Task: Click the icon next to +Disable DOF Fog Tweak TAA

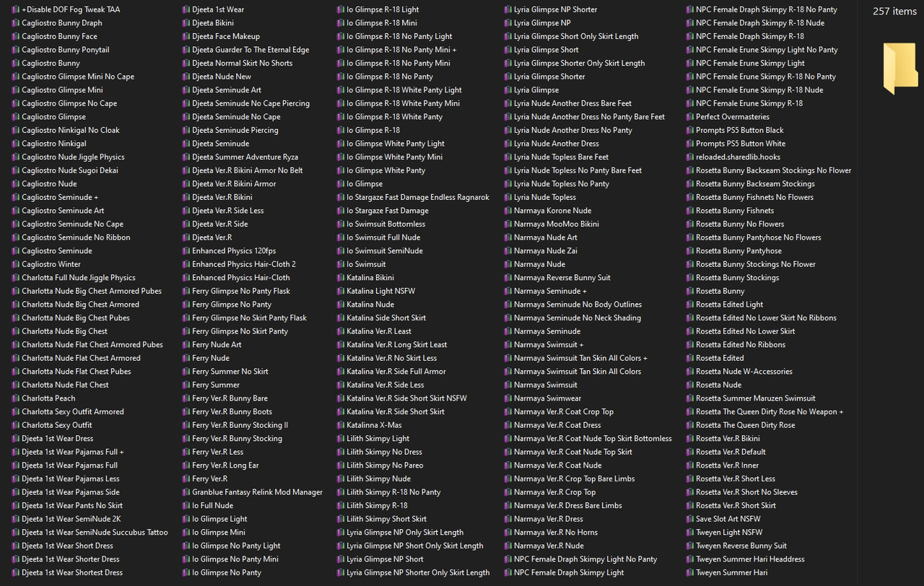Action: coord(16,9)
